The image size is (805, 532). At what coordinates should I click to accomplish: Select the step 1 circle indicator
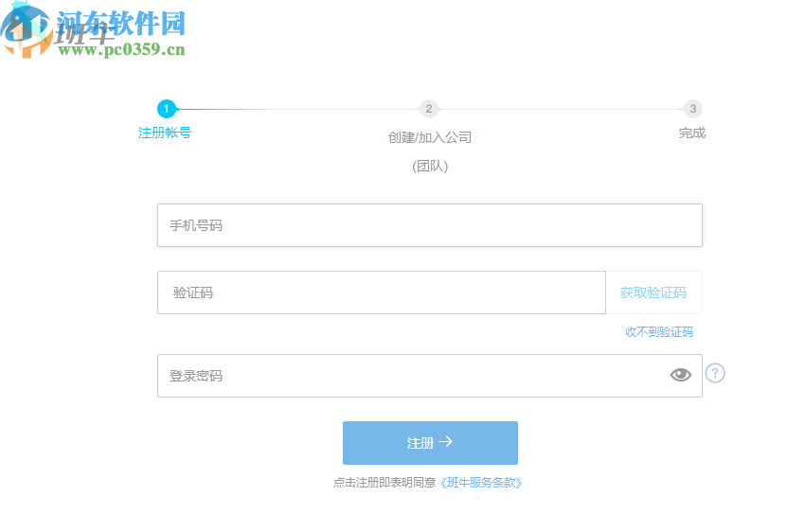pyautogui.click(x=167, y=109)
